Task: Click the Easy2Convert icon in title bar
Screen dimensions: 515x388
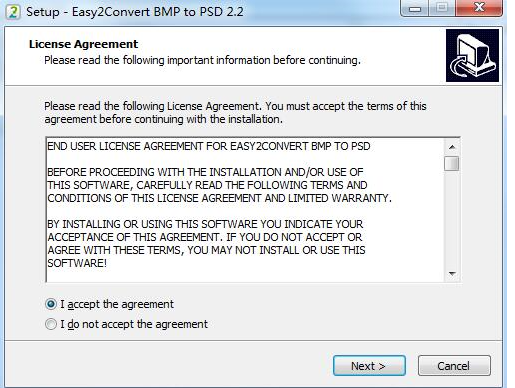Action: click(x=13, y=12)
